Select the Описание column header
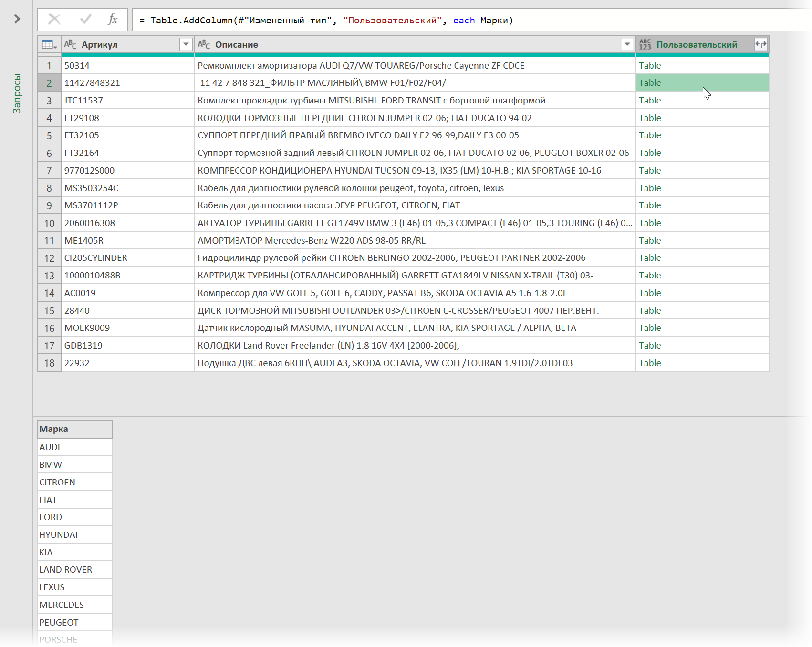Image resolution: width=812 pixels, height=647 pixels. (x=415, y=44)
